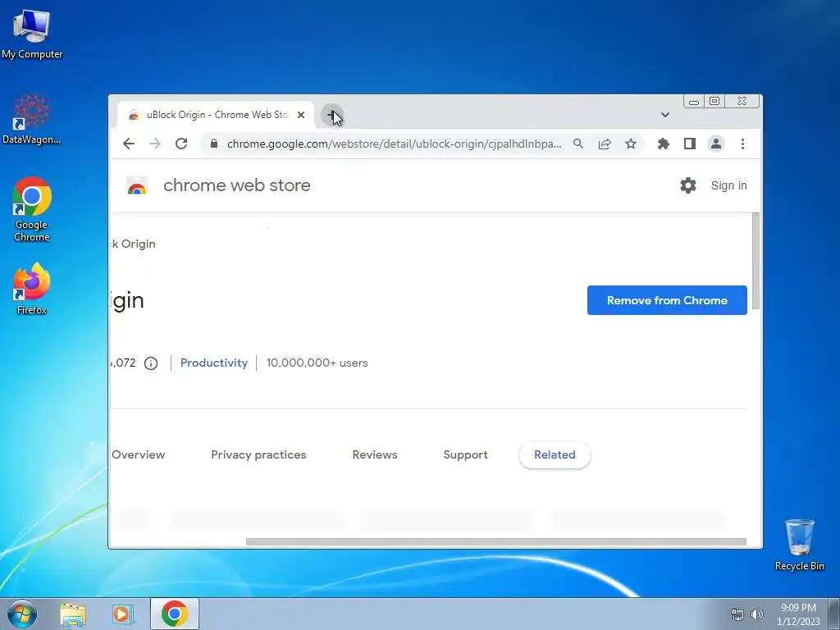Show rating info icon next to 072

click(151, 363)
